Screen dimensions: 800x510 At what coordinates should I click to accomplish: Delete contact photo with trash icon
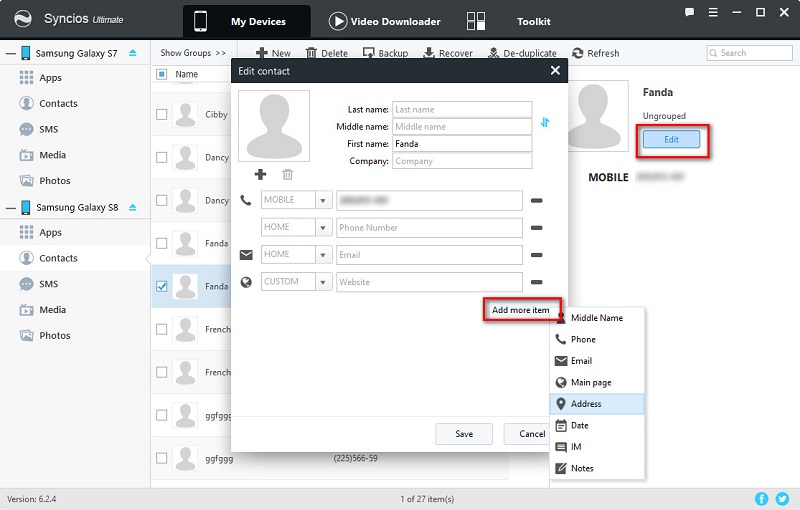pyautogui.click(x=288, y=174)
